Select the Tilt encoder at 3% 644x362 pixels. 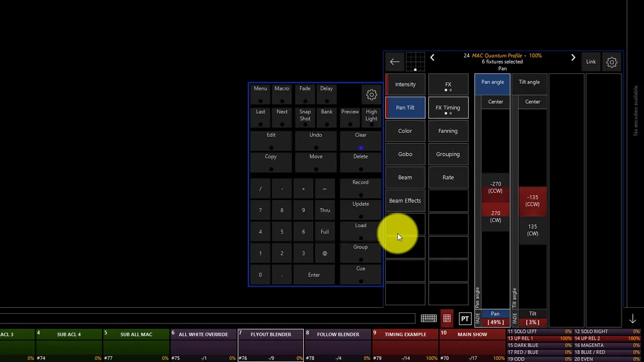[533, 318]
